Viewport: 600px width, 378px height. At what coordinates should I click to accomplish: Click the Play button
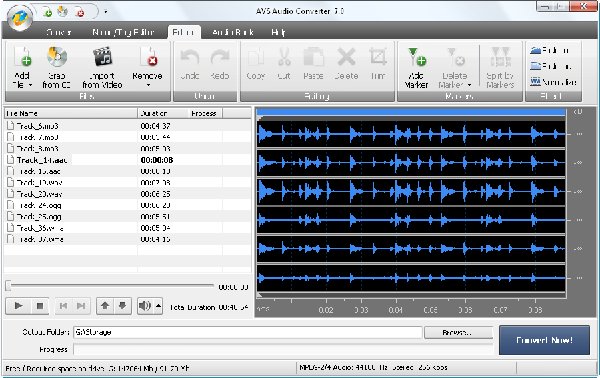18,306
